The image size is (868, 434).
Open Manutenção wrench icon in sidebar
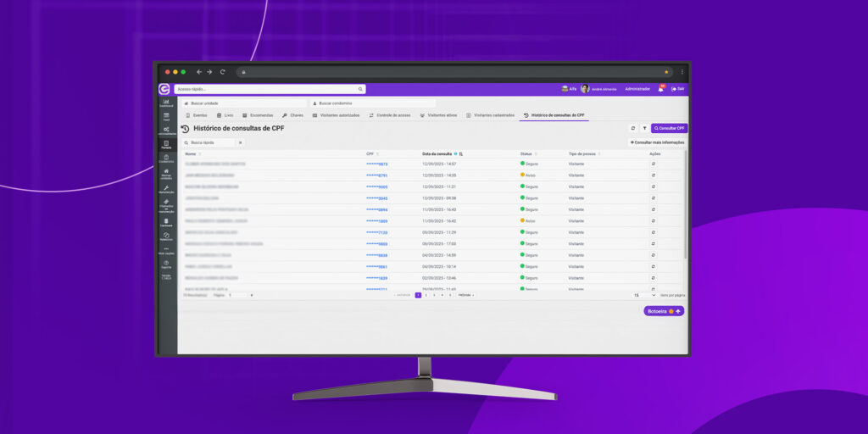(x=166, y=189)
